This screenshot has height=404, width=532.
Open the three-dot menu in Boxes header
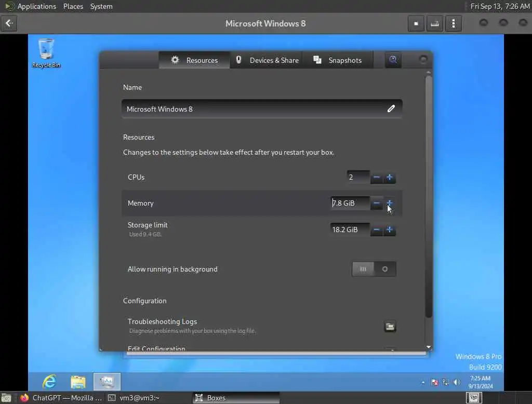click(453, 23)
